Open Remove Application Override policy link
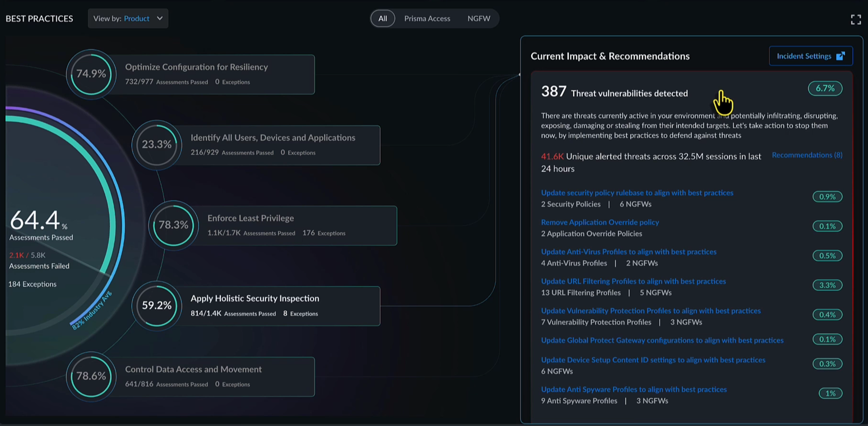 click(x=600, y=222)
